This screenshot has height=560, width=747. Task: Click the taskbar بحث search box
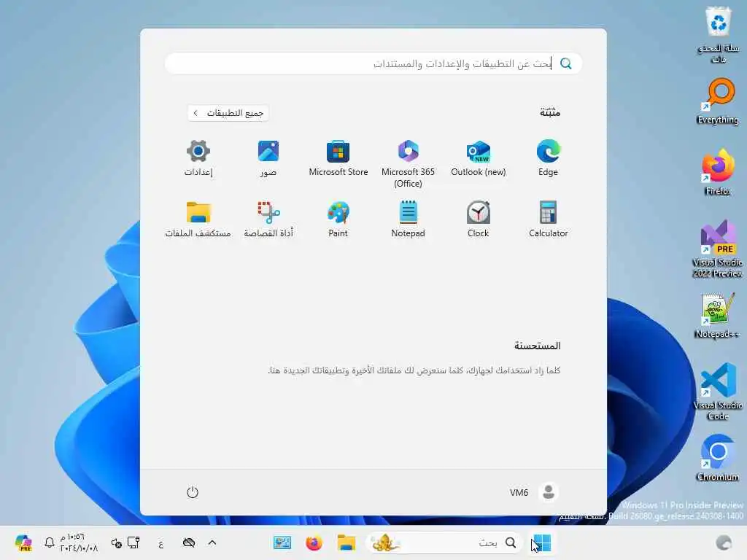[444, 542]
